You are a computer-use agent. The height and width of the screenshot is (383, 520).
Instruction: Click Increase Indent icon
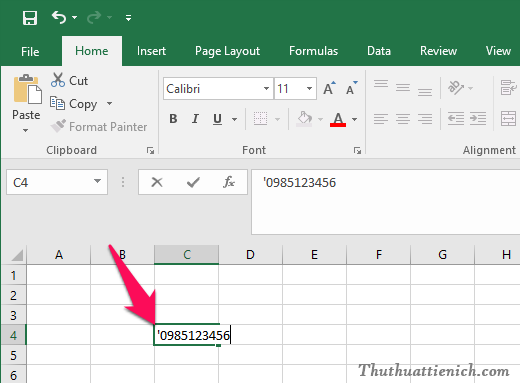pos(478,119)
